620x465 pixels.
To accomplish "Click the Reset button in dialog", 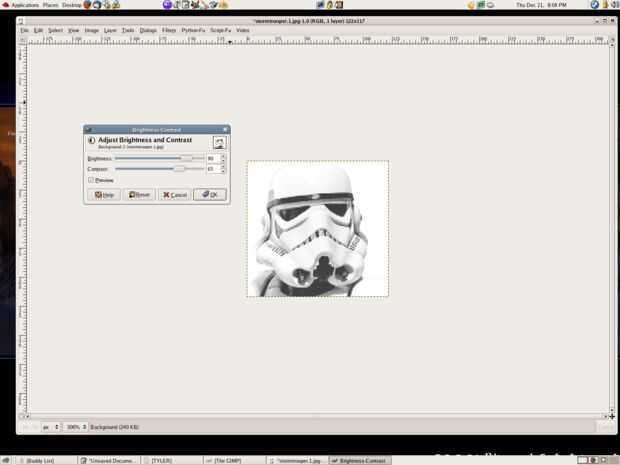I will click(139, 195).
